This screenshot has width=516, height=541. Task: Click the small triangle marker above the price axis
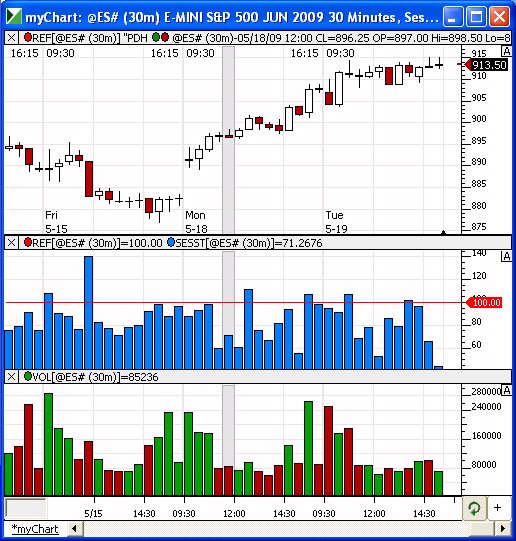click(x=444, y=233)
